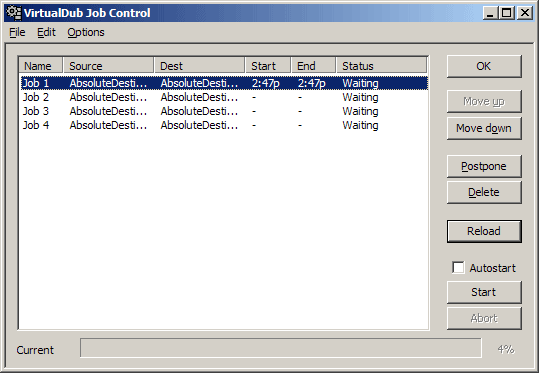Viewport: 539px width, 373px height.
Task: Click the Reload button
Action: pos(484,231)
